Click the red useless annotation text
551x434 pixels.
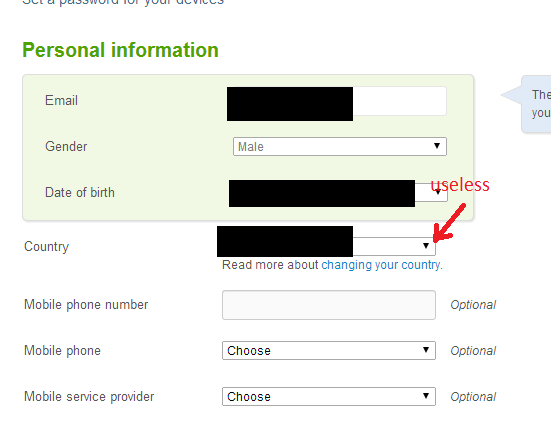coord(460,184)
